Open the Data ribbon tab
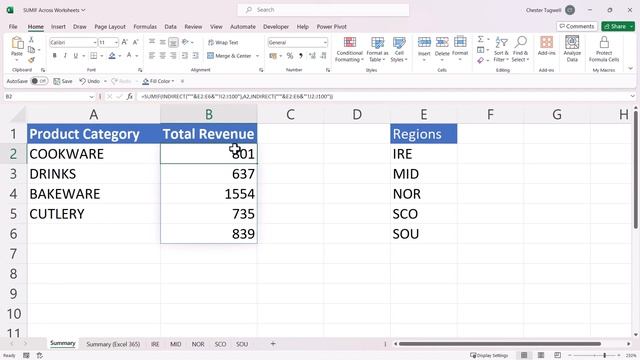The width and height of the screenshot is (640, 360). [171, 27]
